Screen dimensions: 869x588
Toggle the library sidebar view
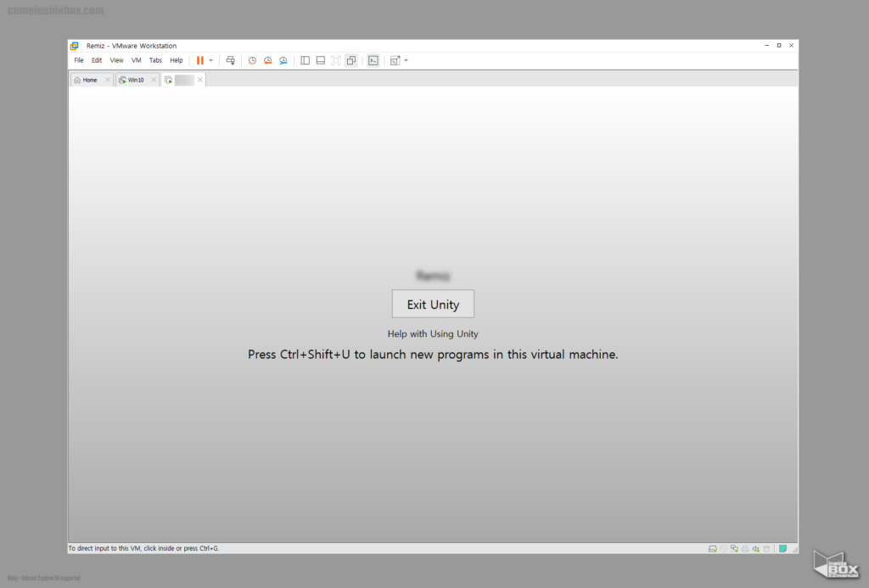pyautogui.click(x=306, y=60)
